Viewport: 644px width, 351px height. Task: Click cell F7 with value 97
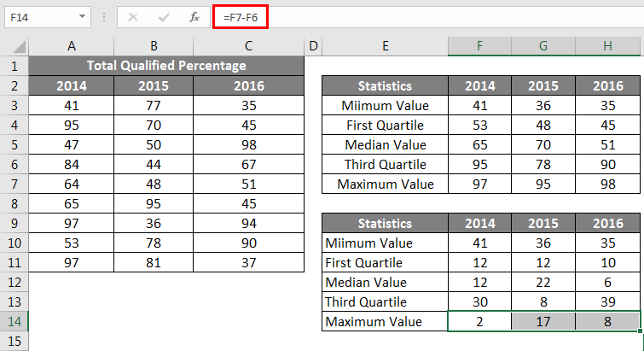point(479,184)
